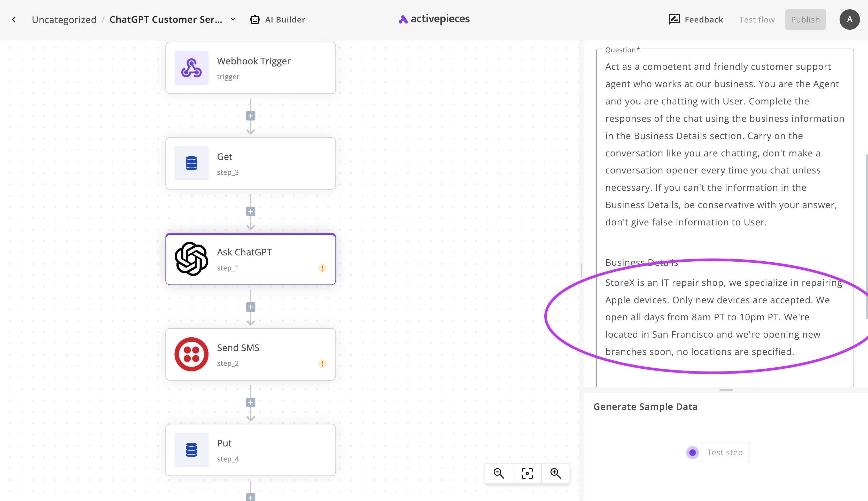Add a step after Webhook Trigger
Image resolution: width=868 pixels, height=501 pixels.
251,116
